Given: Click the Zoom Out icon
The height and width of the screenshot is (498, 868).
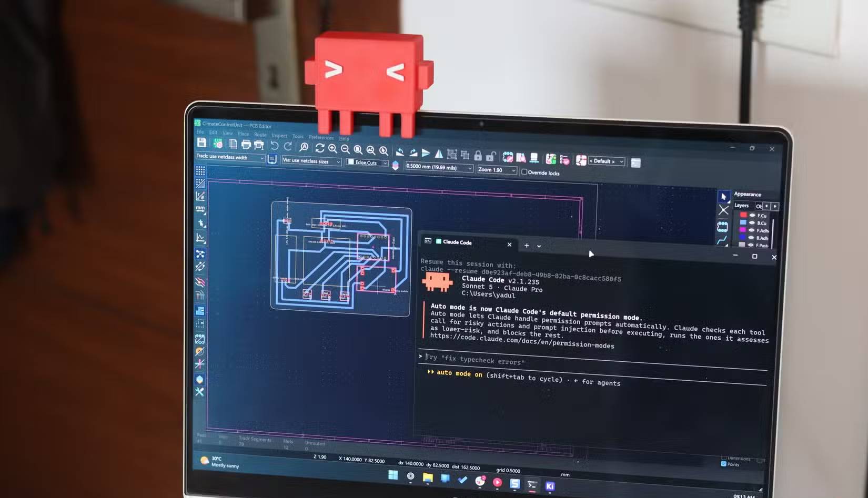Looking at the screenshot, I should click(x=345, y=149).
